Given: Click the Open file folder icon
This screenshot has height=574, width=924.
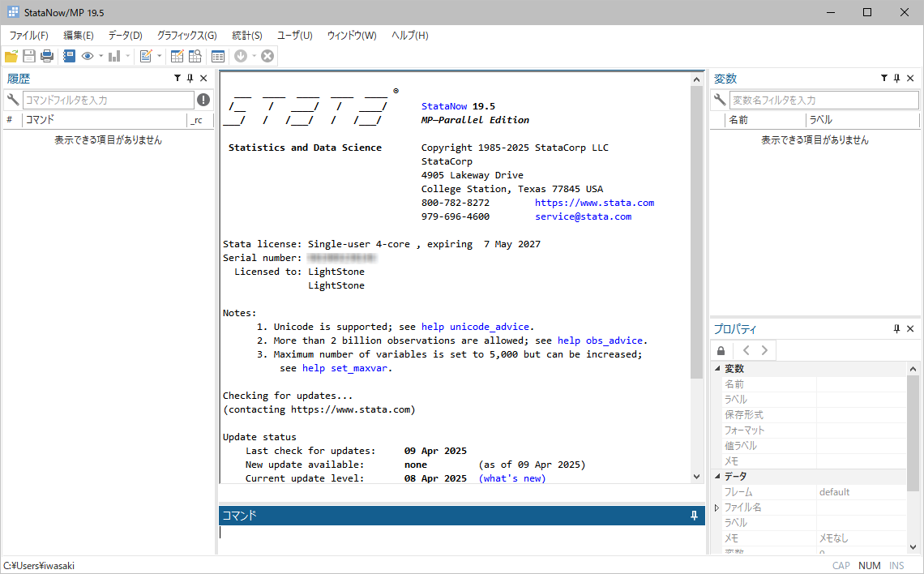Looking at the screenshot, I should 11,56.
